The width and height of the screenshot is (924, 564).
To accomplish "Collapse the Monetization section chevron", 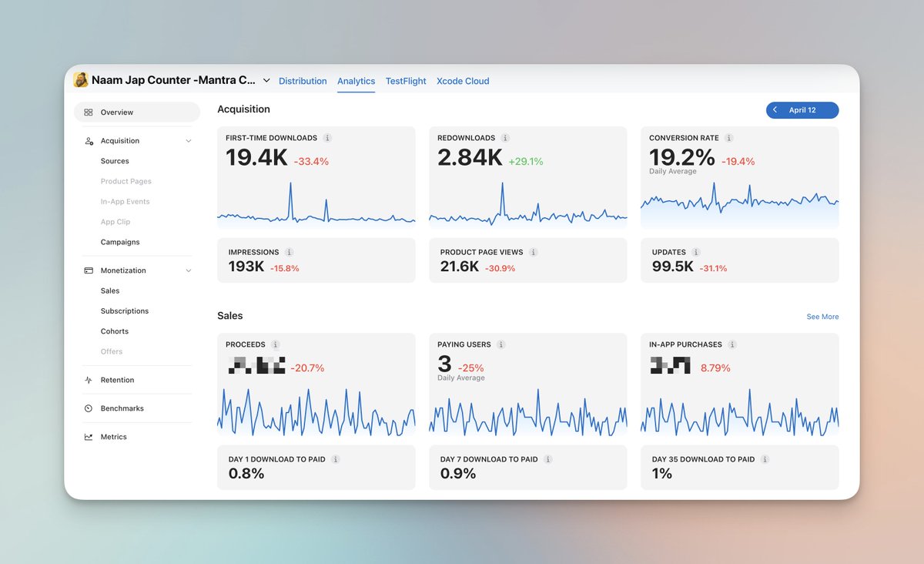I will tap(189, 270).
